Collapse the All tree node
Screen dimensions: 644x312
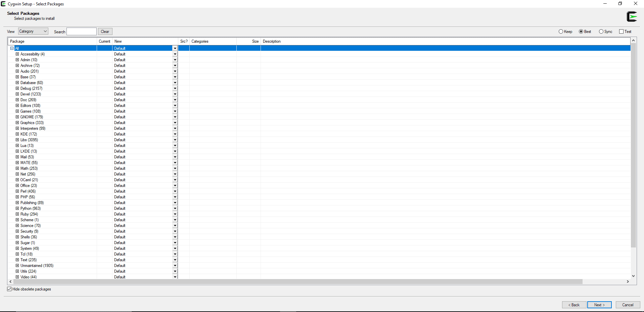(x=12, y=48)
